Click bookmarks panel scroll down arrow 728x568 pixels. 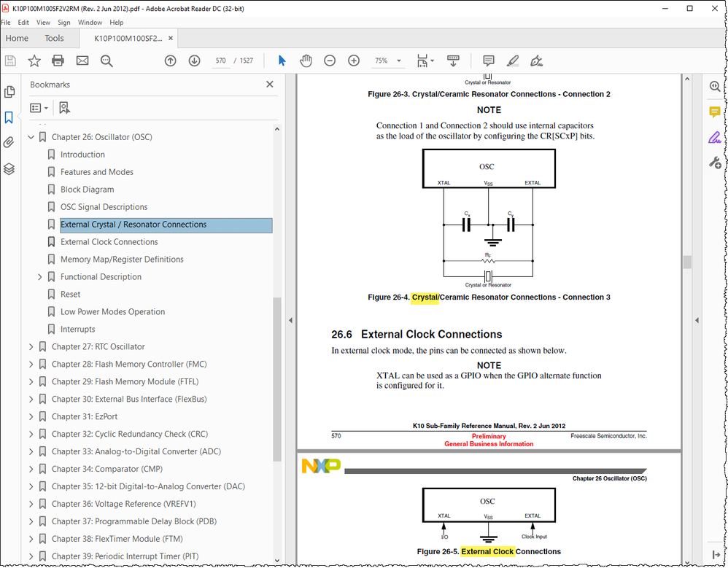[277, 561]
